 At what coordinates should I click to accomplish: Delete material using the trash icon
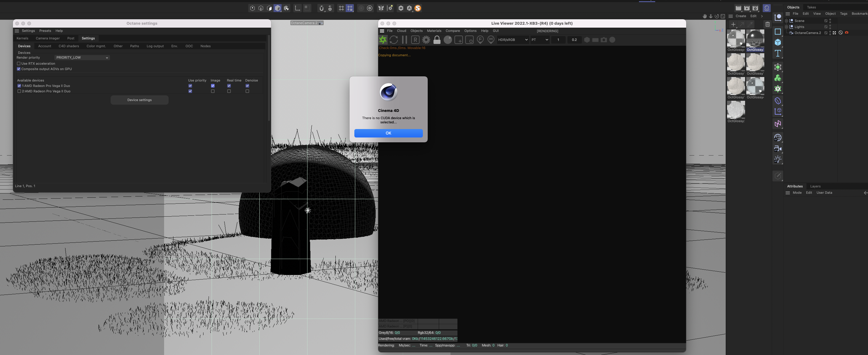(x=767, y=24)
